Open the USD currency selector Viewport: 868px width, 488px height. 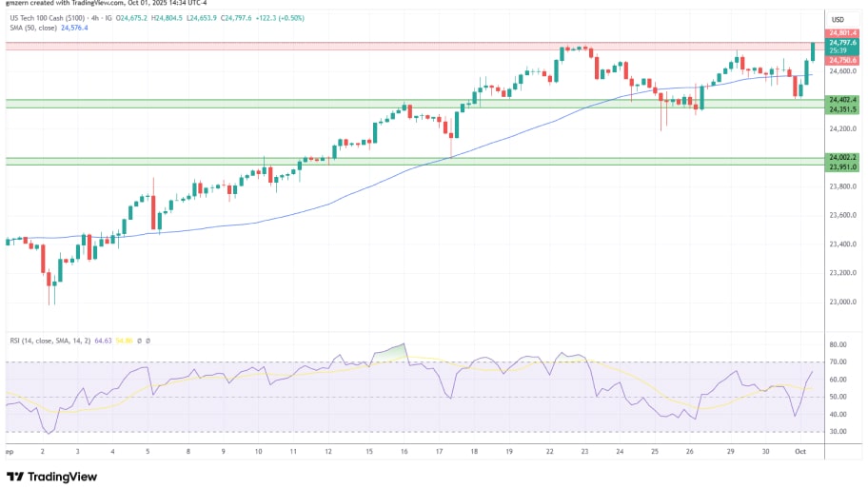838,20
